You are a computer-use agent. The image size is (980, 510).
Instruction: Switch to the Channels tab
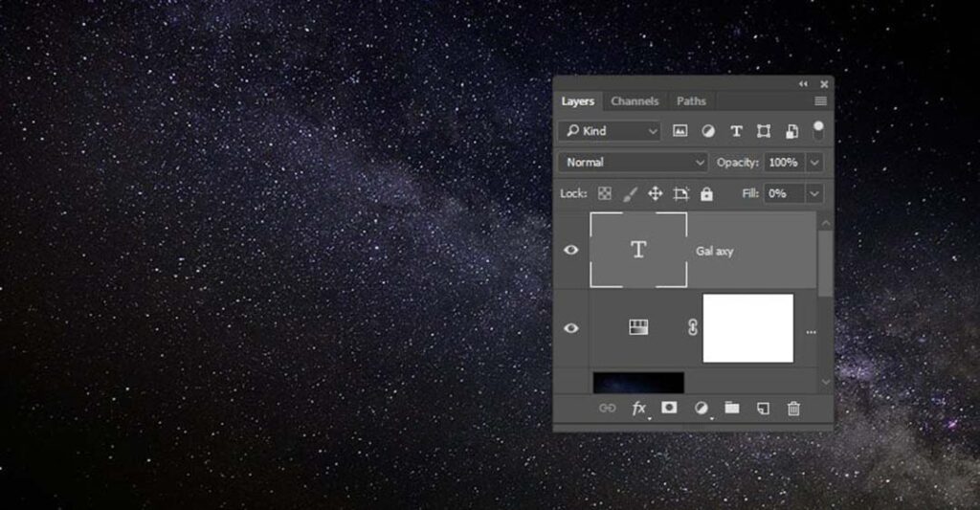pos(635,101)
